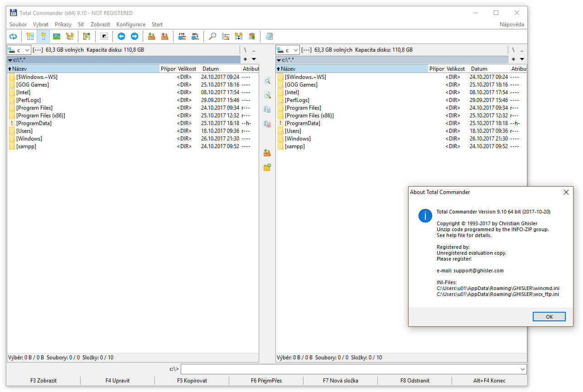Viewport: 583px width, 392px height.
Task: Sort the left panel by Velikost column header
Action: tap(188, 69)
